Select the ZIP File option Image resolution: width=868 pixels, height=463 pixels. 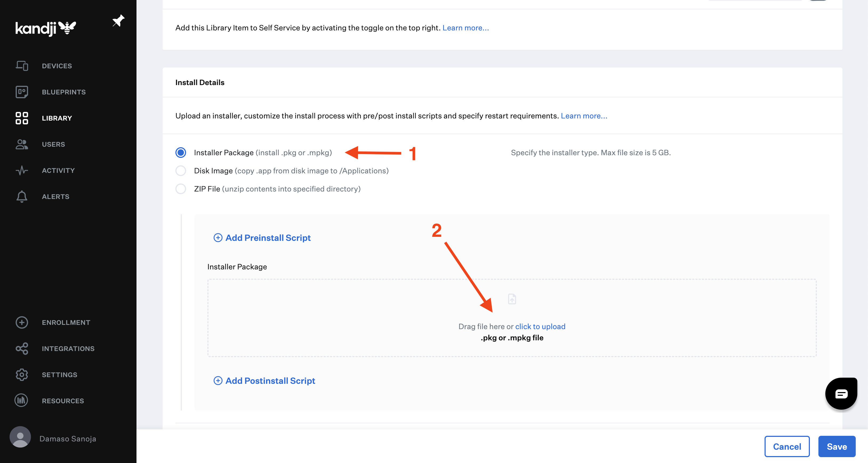pos(180,189)
